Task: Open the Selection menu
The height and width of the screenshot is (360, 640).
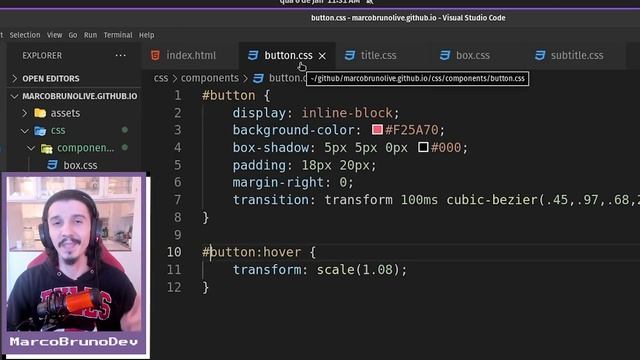Action: click(25, 35)
